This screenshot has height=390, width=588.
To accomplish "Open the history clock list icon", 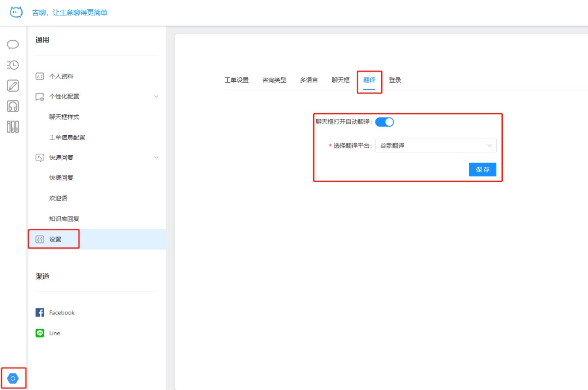I will [13, 65].
